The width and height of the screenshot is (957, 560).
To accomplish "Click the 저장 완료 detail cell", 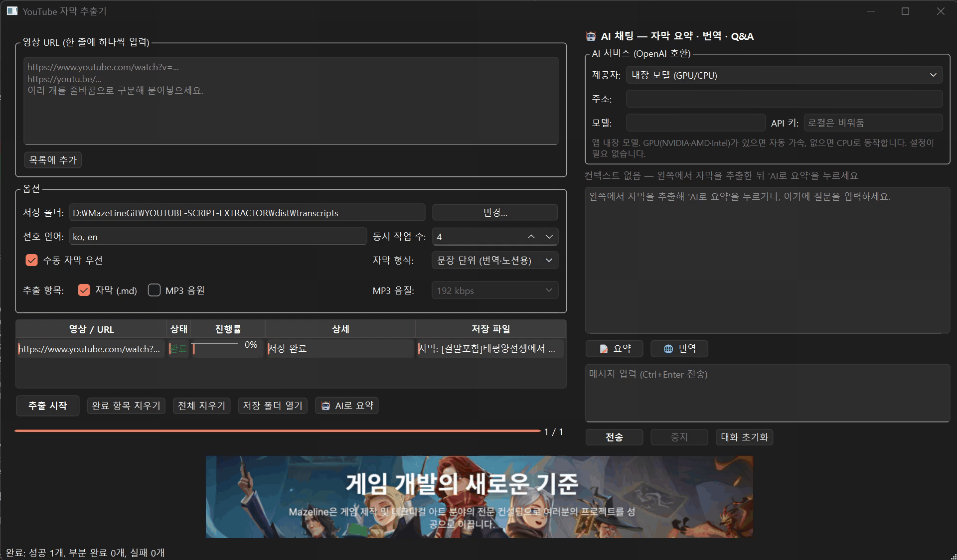I will pyautogui.click(x=340, y=349).
